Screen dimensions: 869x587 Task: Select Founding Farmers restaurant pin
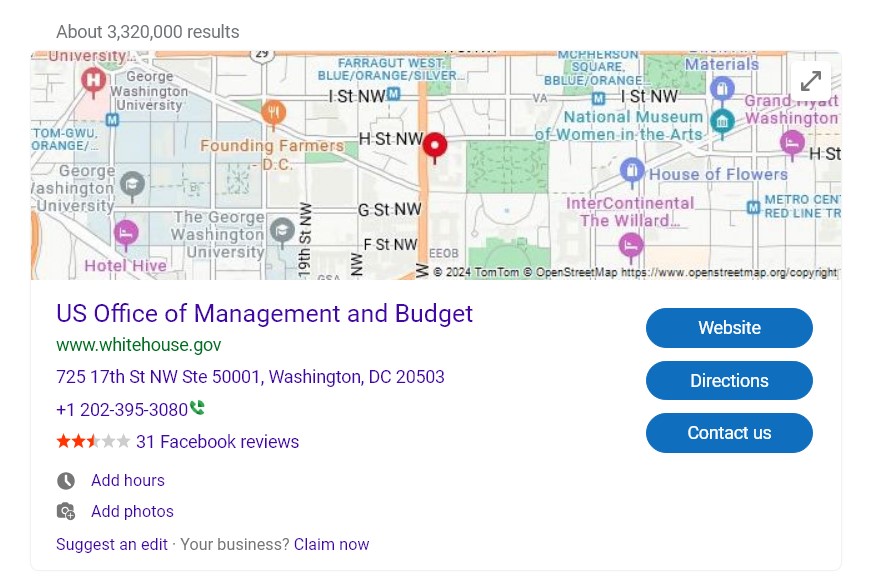pyautogui.click(x=273, y=115)
